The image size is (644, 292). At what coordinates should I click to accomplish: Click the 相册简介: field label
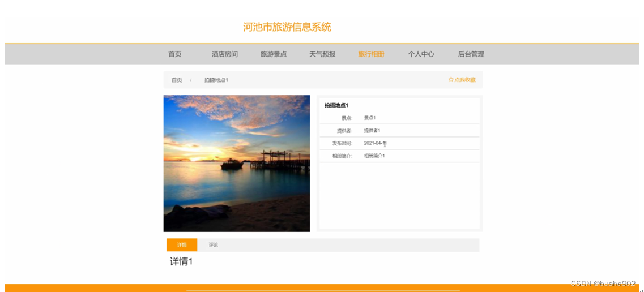pos(343,156)
